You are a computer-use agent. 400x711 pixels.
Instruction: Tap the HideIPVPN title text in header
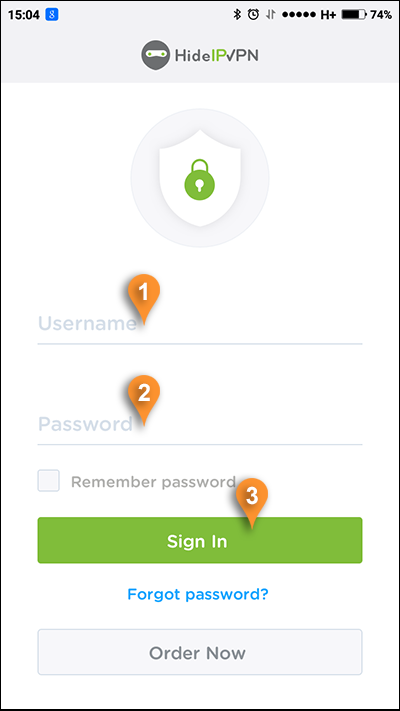tap(216, 56)
